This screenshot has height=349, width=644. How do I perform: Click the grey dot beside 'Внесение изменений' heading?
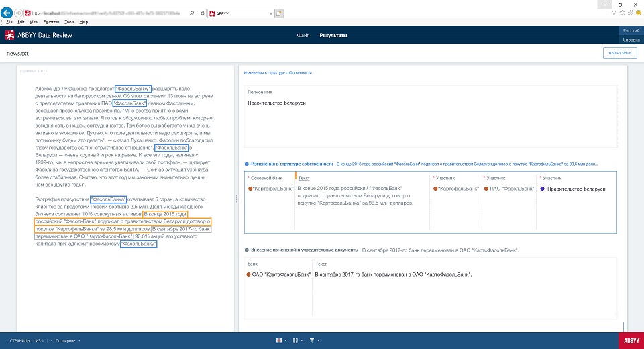(x=247, y=250)
